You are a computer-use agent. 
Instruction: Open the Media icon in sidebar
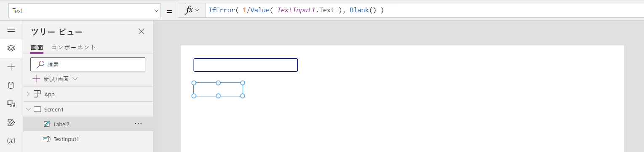click(11, 104)
